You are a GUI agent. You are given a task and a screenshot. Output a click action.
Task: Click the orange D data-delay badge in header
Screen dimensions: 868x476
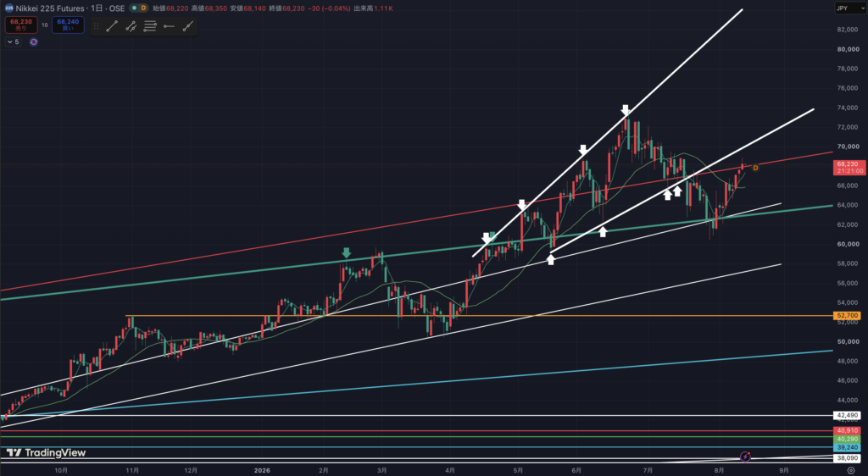143,8
